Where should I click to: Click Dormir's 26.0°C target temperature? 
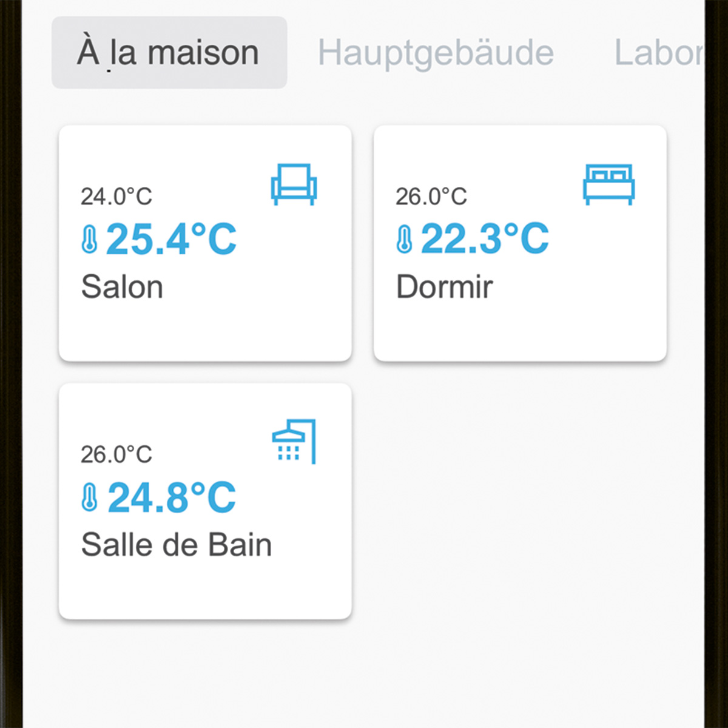click(431, 197)
